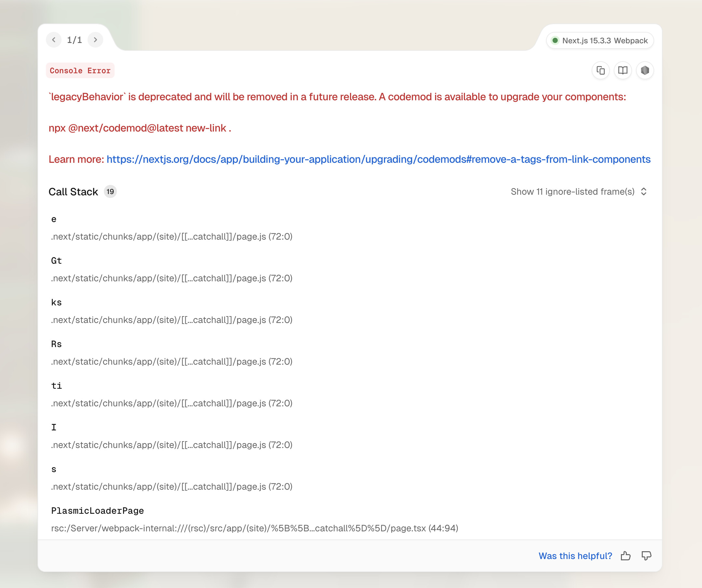Open the PlasmicLoaderPage stack frame
Image resolution: width=702 pixels, height=588 pixels.
click(x=97, y=511)
